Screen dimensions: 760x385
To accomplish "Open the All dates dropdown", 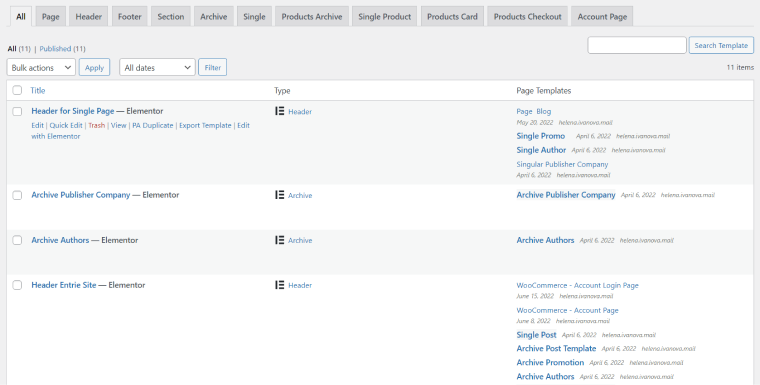I will (x=157, y=67).
